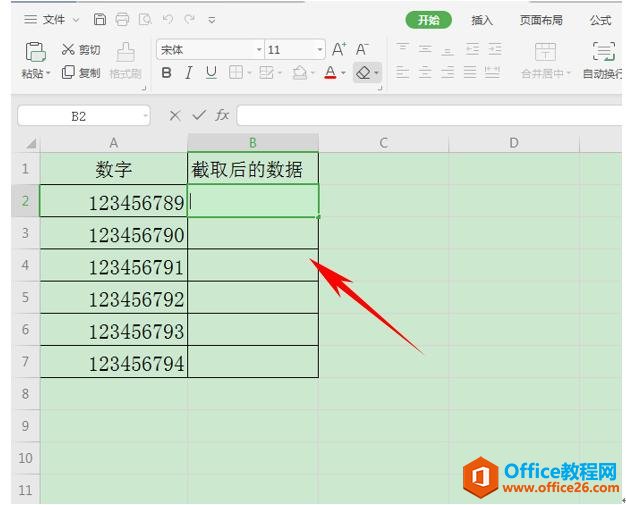
Task: Toggle Bold formatting
Action: [166, 73]
